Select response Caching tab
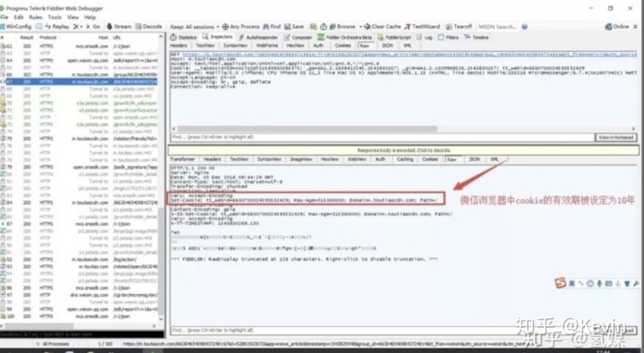644x353 pixels. (405, 159)
